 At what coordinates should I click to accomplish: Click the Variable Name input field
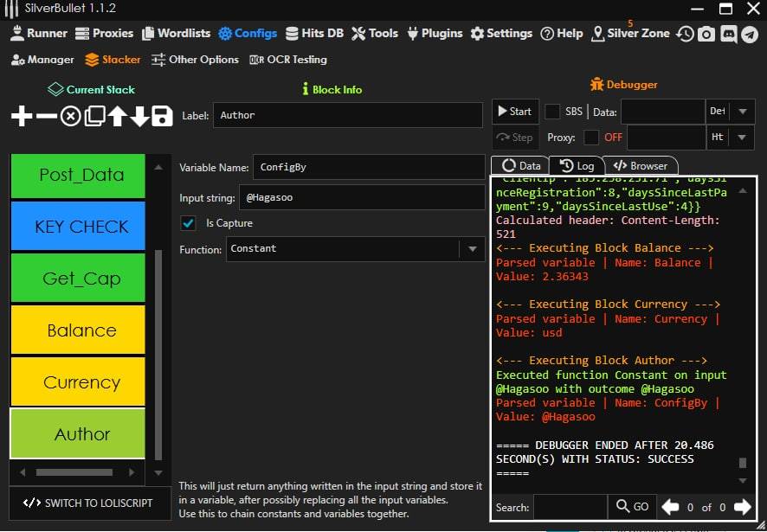[368, 168]
